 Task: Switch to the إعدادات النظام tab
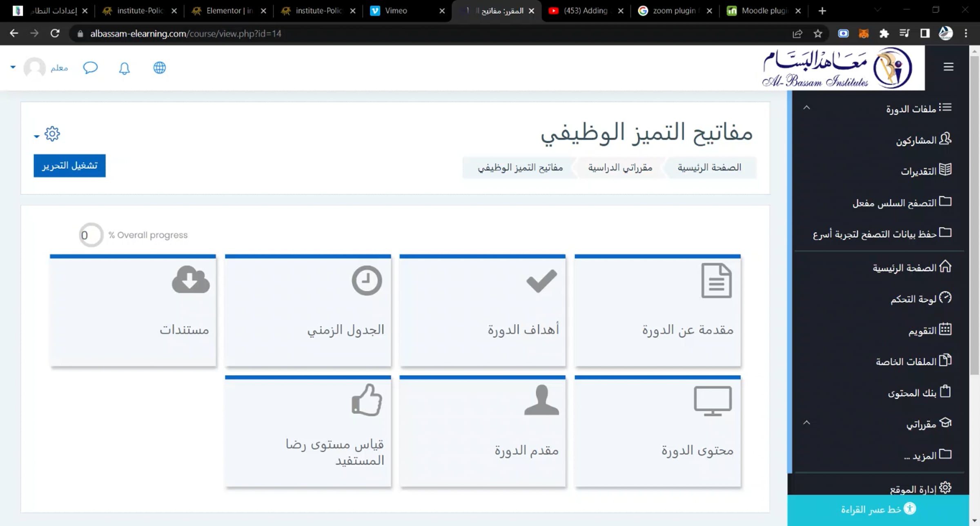tap(50, 11)
